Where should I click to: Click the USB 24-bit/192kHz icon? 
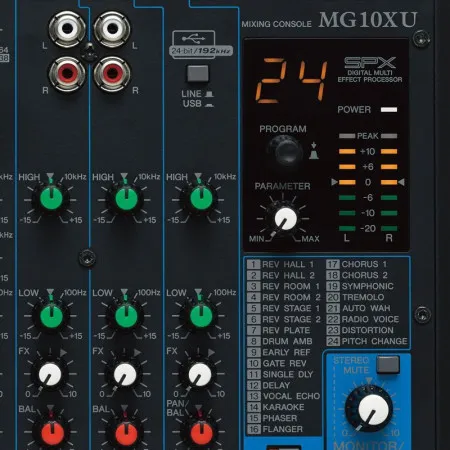(201, 44)
